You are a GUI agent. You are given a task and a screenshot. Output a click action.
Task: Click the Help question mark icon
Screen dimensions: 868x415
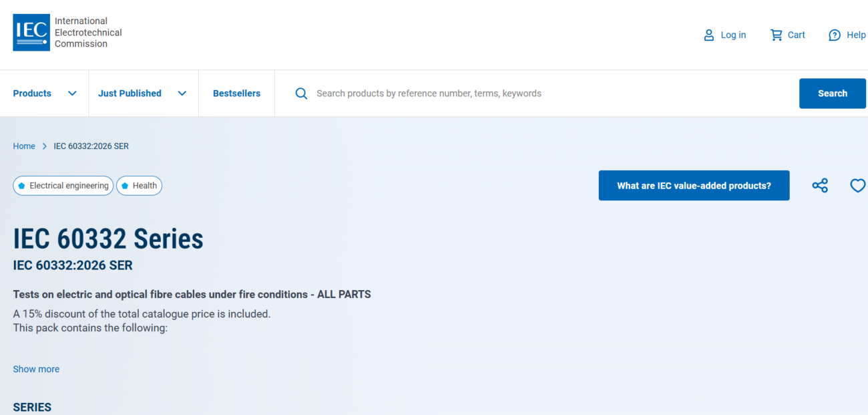835,35
